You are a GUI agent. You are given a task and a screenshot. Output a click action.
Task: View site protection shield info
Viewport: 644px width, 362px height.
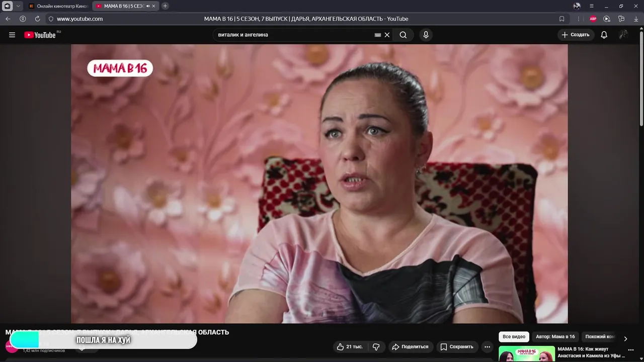pos(51,19)
